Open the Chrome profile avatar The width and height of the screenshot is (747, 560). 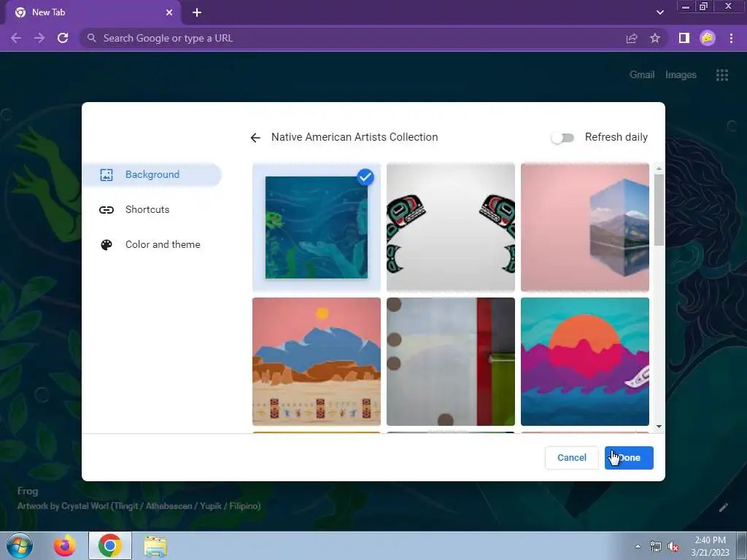coord(708,38)
